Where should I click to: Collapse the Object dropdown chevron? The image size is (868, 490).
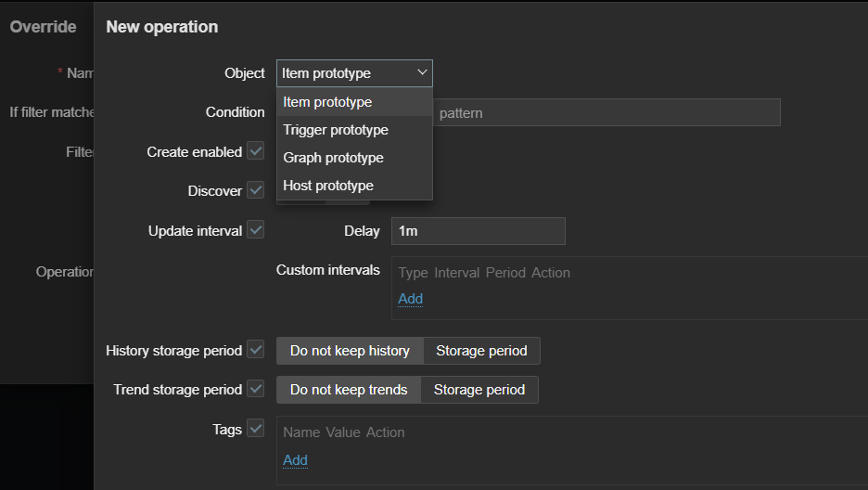click(422, 72)
